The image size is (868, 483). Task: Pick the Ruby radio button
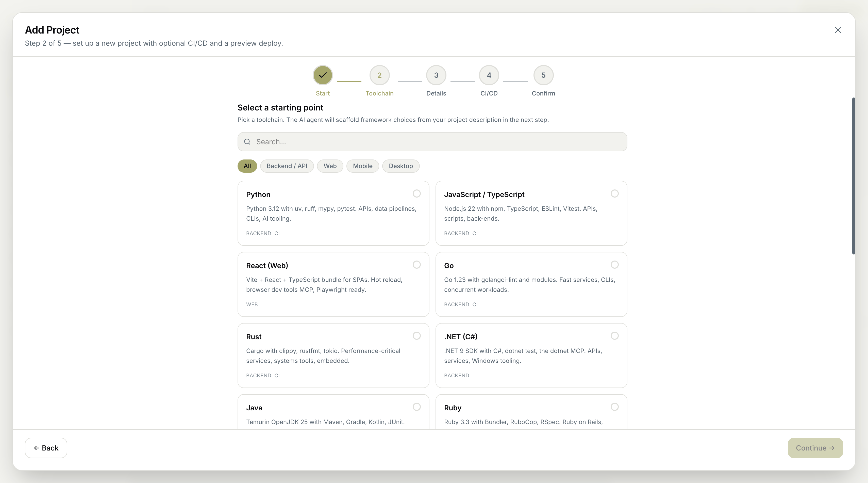pyautogui.click(x=614, y=407)
